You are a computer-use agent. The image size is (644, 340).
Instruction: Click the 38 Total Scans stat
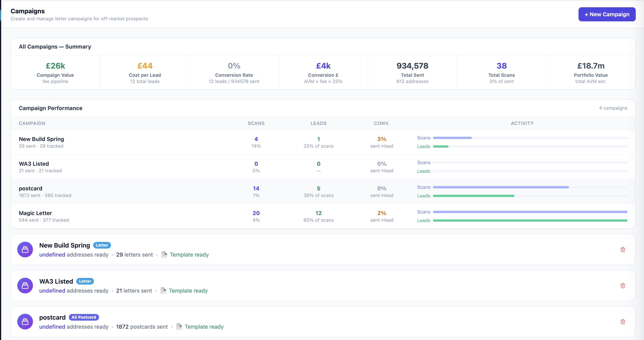point(502,72)
